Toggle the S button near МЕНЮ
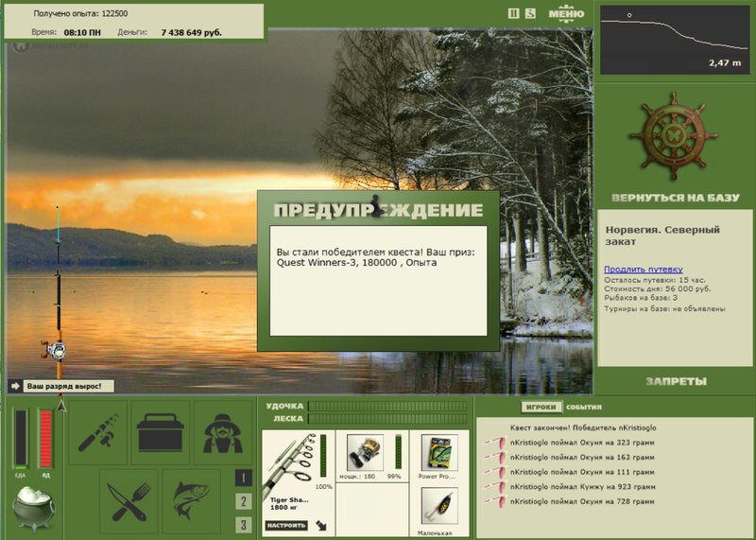The width and height of the screenshot is (756, 540). coord(530,13)
